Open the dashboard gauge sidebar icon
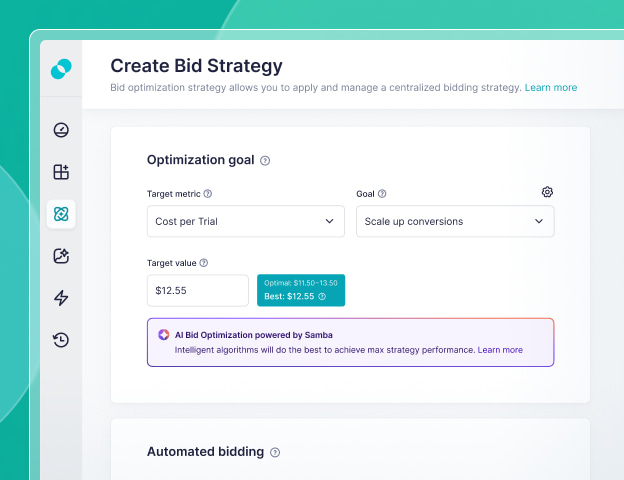Image resolution: width=624 pixels, height=480 pixels. pos(61,130)
